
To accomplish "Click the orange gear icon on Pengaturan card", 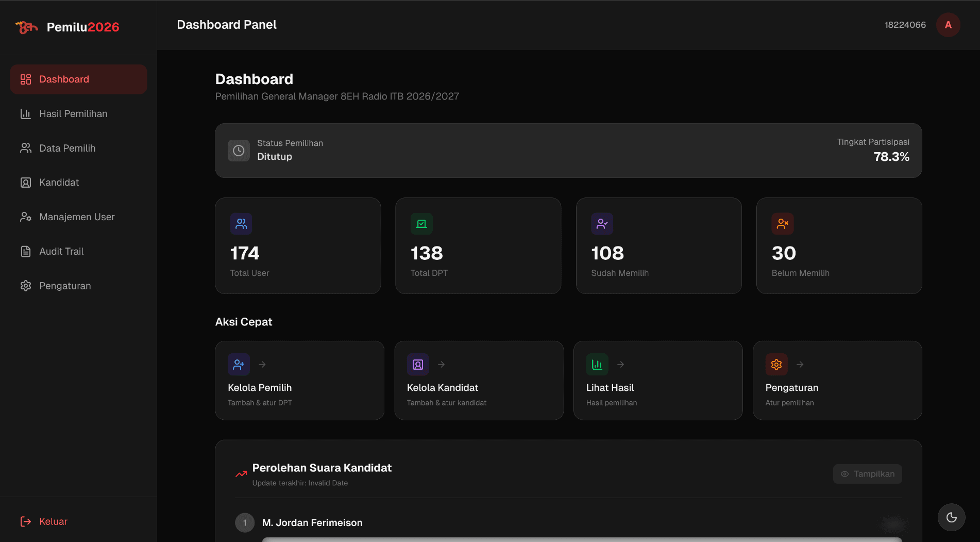I will coord(776,365).
